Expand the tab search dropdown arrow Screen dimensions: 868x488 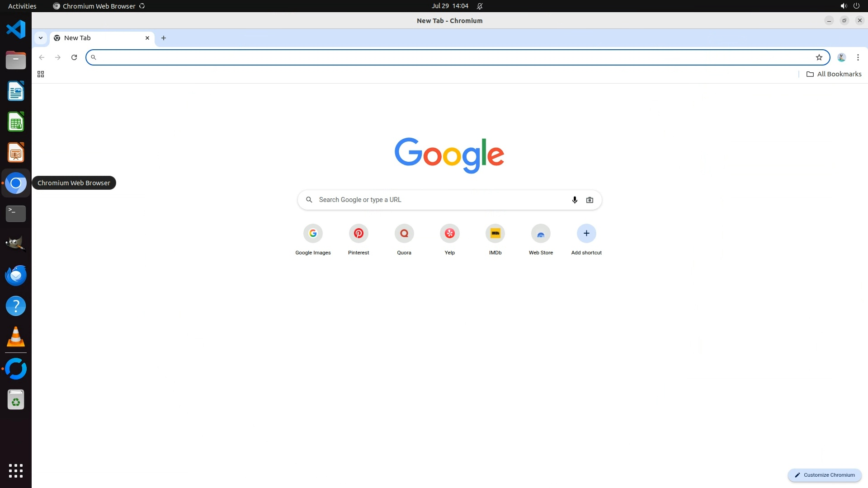41,38
